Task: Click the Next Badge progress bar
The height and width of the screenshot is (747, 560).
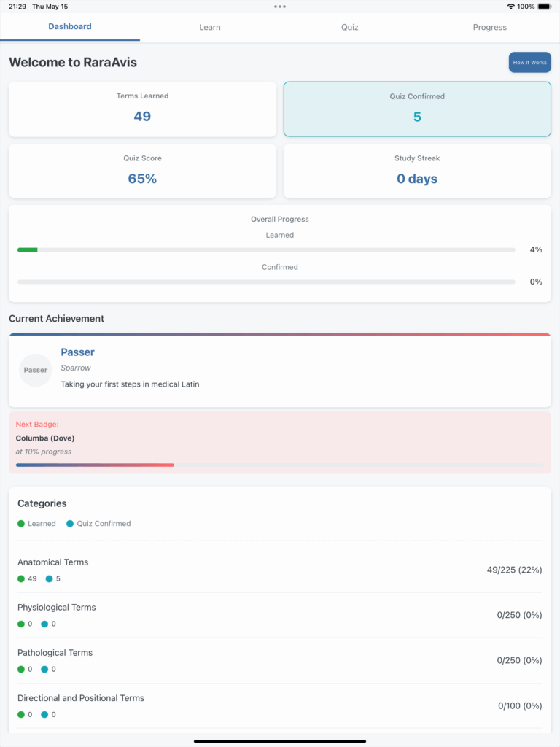Action: (x=279, y=465)
